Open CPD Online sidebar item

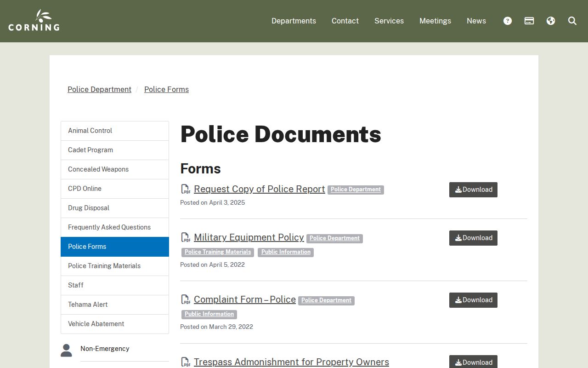(115, 189)
